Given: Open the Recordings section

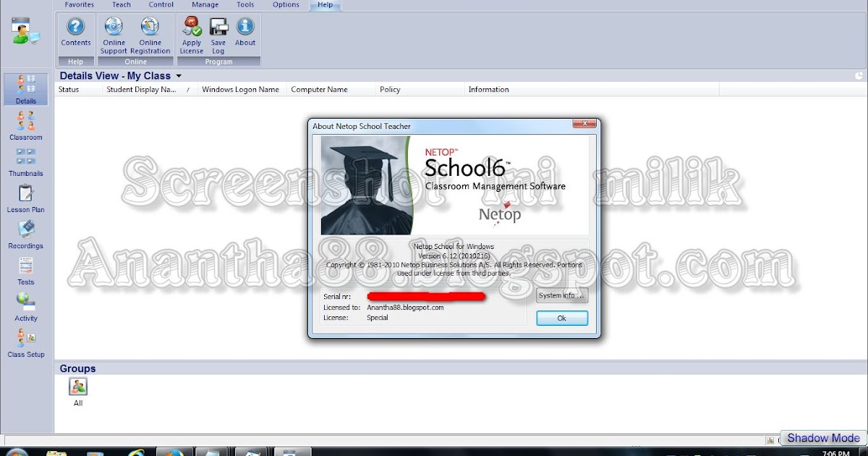Looking at the screenshot, I should [x=26, y=235].
